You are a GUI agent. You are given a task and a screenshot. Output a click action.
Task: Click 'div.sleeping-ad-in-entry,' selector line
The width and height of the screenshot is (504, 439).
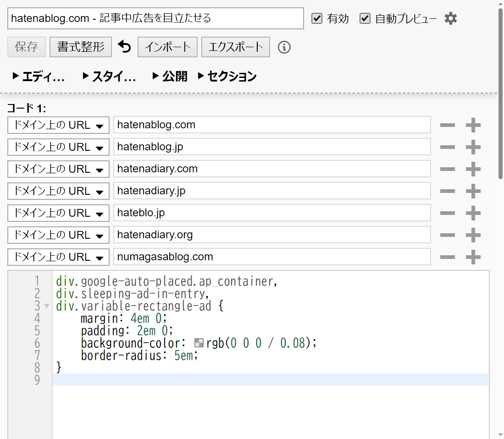133,294
